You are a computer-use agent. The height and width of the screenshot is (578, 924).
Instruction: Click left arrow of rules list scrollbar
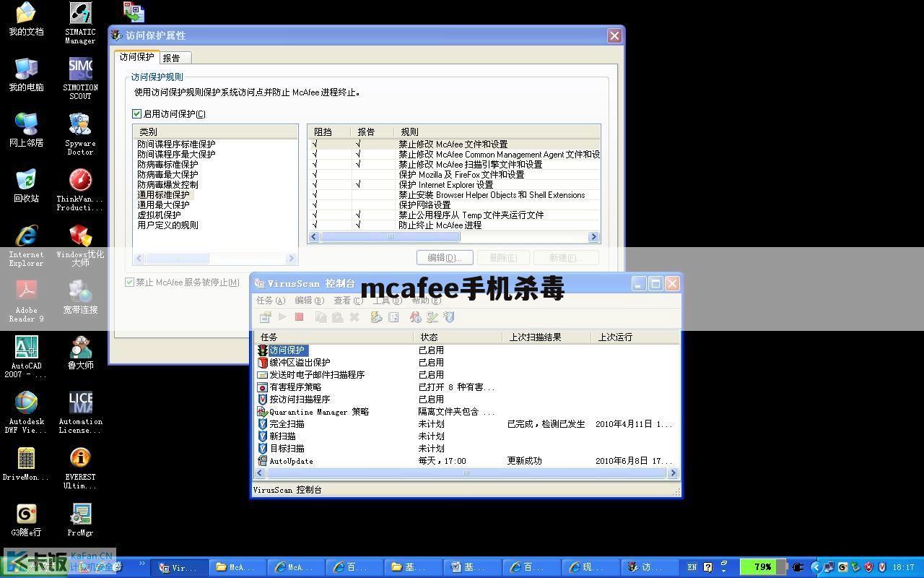314,237
